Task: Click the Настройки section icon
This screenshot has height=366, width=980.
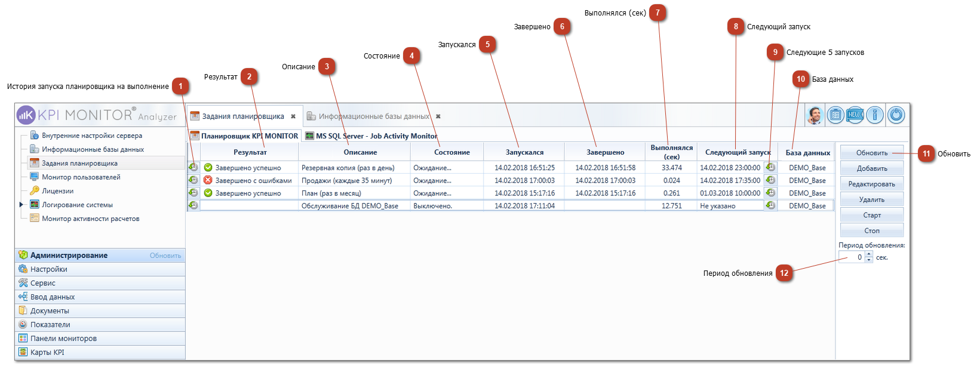Action: tap(23, 269)
